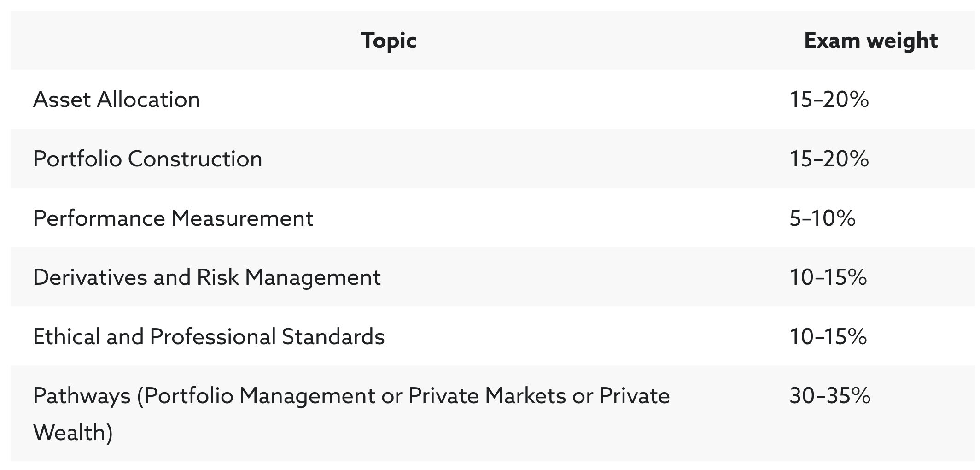The image size is (980, 470).
Task: Click the Topic column header
Action: 389,41
